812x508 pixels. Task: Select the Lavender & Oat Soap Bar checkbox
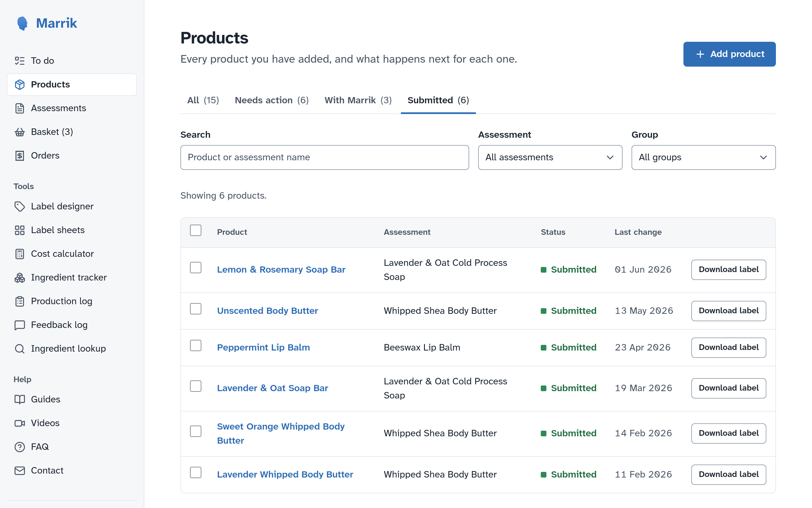pos(196,386)
